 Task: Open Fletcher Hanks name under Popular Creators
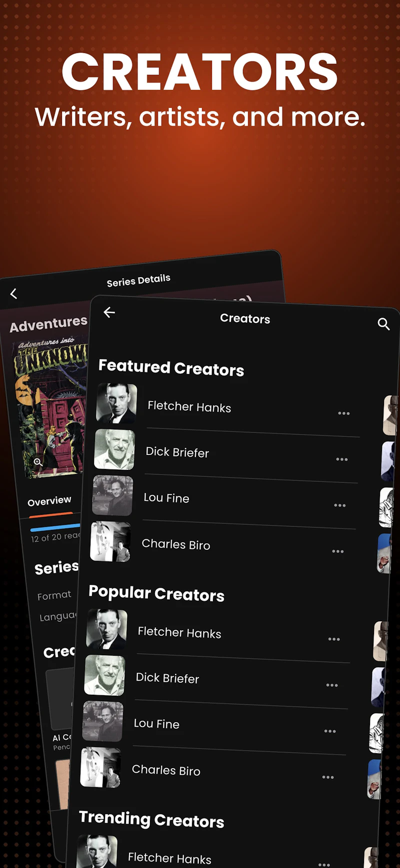[179, 632]
